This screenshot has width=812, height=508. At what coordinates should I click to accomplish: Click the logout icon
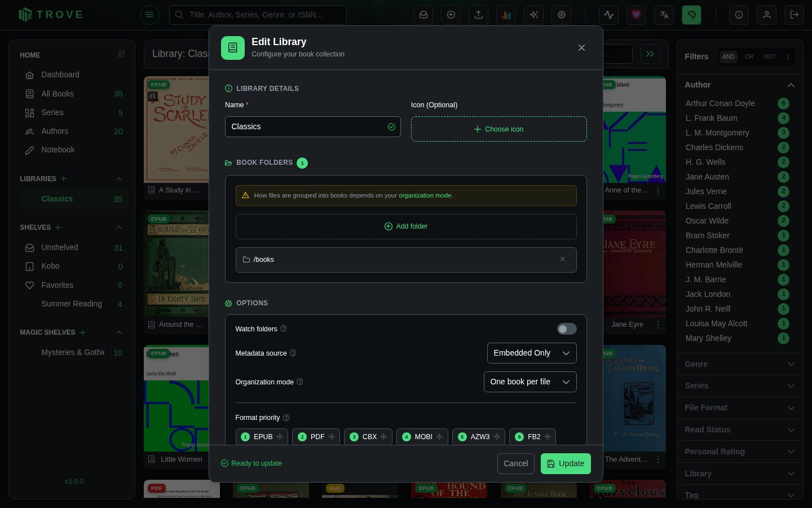[795, 15]
